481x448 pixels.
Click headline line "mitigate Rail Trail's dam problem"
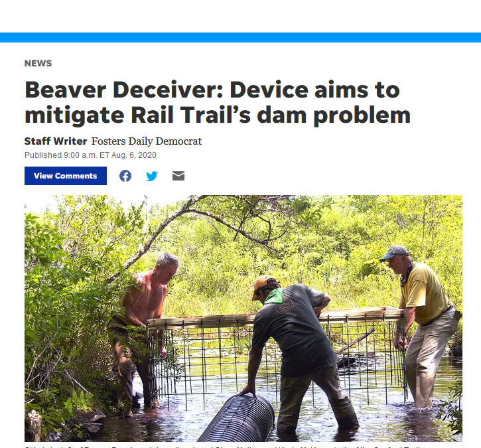pos(218,115)
